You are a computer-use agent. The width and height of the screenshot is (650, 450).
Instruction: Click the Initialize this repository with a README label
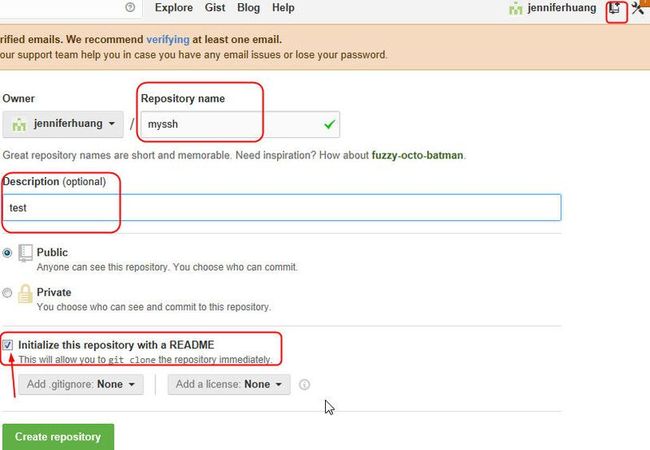pos(116,345)
